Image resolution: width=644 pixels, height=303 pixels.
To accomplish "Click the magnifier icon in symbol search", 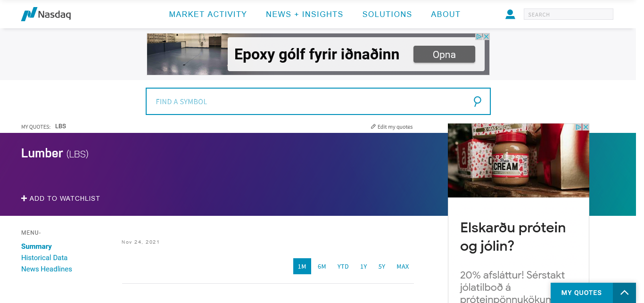I will 477,101.
